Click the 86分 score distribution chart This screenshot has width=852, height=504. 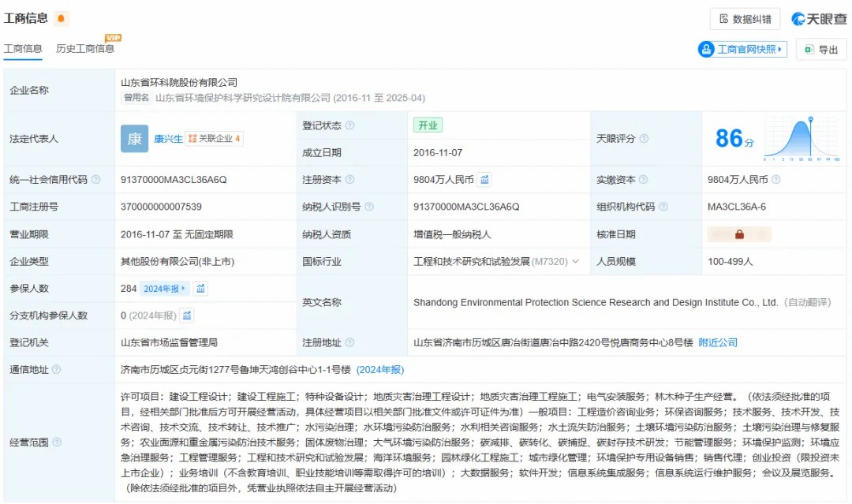point(801,139)
